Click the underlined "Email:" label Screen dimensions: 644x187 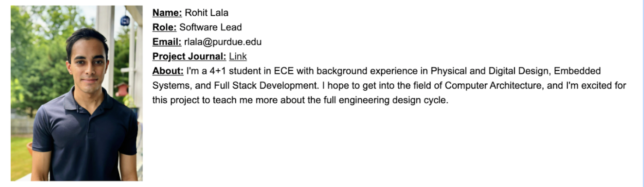[x=167, y=42]
